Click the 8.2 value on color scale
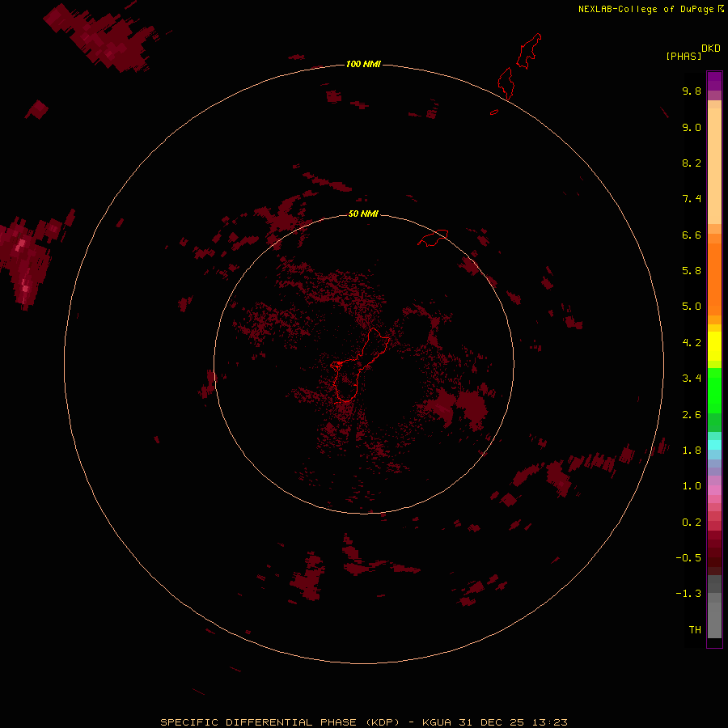728x728 pixels. click(692, 163)
